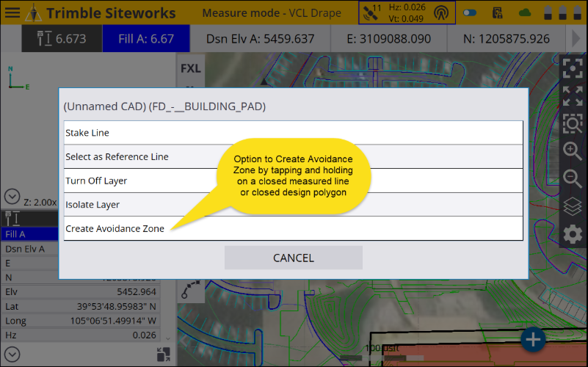Open the line measure tool icon
Screen dimensions: 588x367
click(191, 289)
